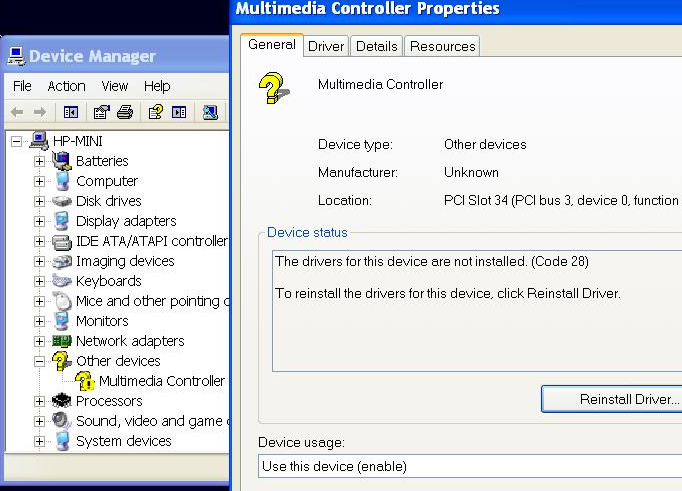Click the Processors category icon
This screenshot has height=491, width=682.
62,401
